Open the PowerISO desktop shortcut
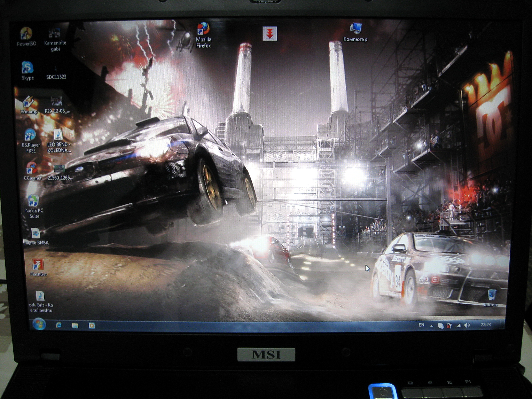The height and width of the screenshot is (399, 532). [26, 36]
